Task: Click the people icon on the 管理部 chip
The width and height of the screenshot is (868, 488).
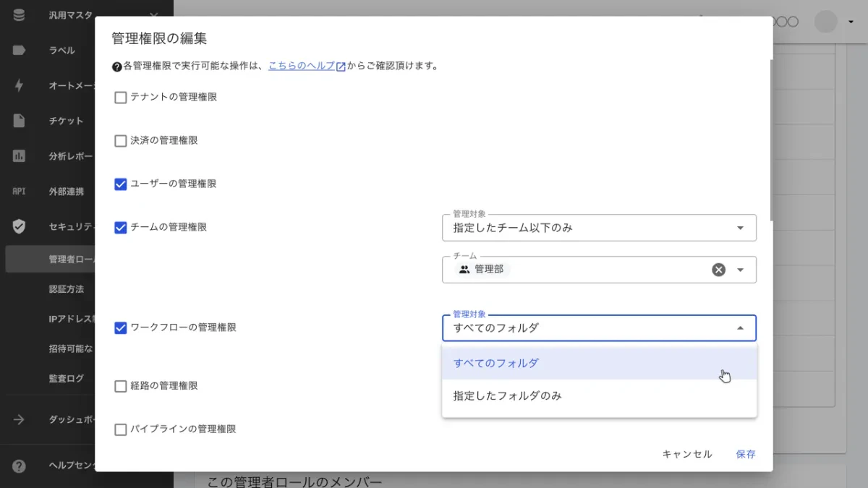Action: pyautogui.click(x=464, y=270)
